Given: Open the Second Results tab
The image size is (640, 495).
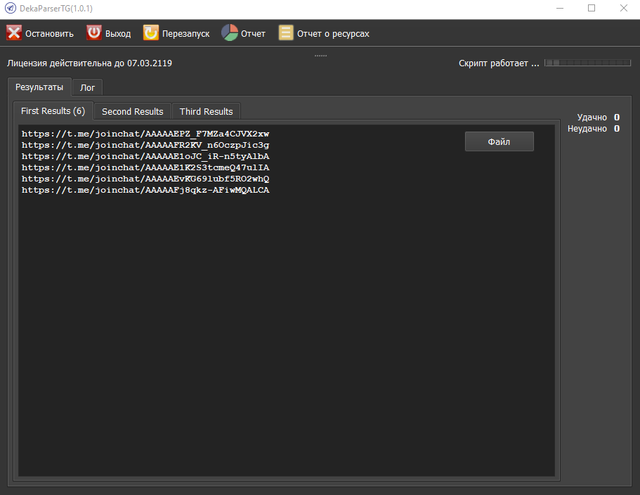Looking at the screenshot, I should (x=132, y=111).
